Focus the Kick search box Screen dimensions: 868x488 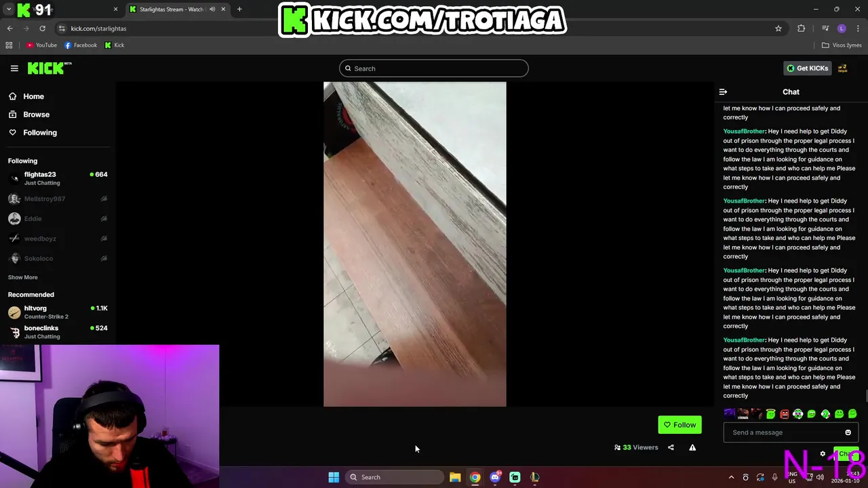[434, 68]
